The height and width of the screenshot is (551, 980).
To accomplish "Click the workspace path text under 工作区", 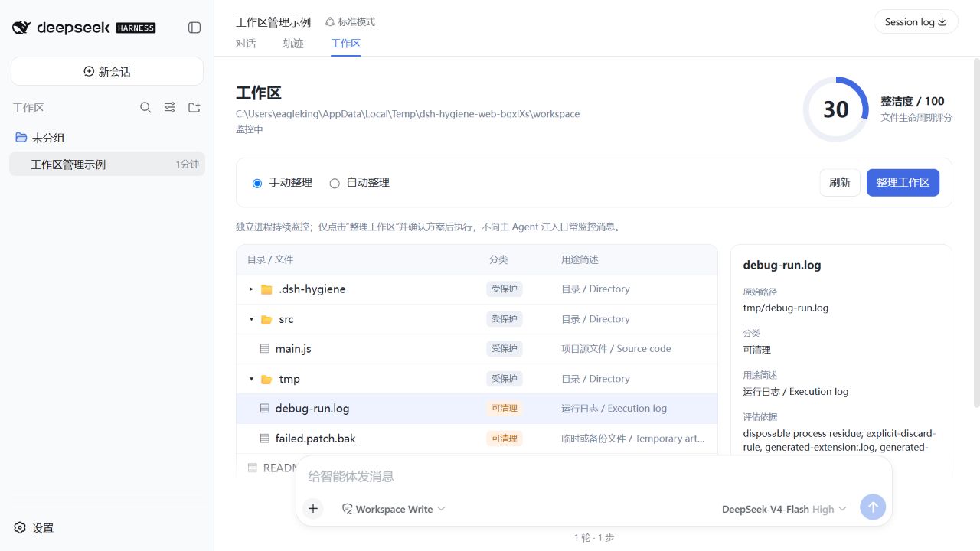I will click(x=408, y=114).
